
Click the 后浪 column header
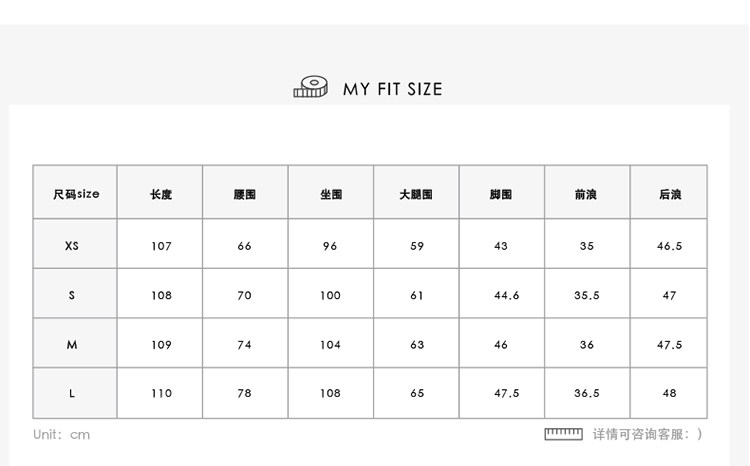click(669, 194)
